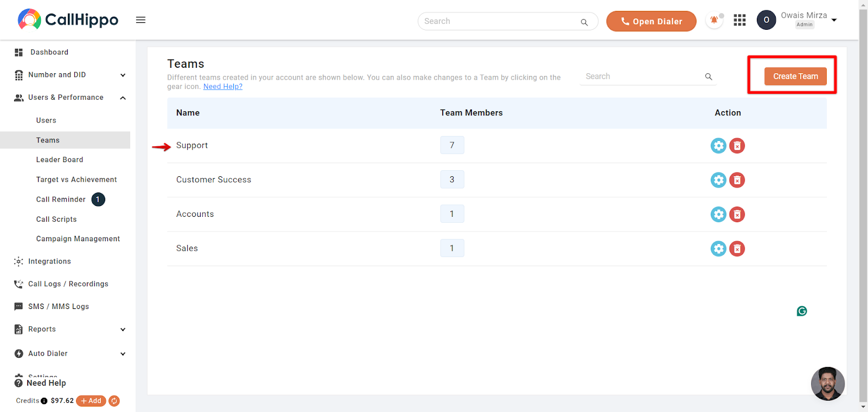The height and width of the screenshot is (412, 868).
Task: Go to Dashboard
Action: (x=49, y=53)
